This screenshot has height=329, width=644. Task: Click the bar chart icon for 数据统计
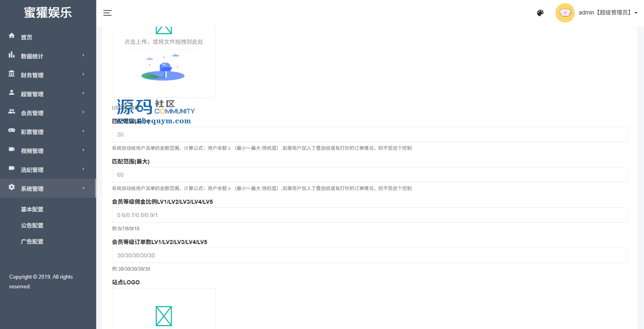click(x=12, y=55)
